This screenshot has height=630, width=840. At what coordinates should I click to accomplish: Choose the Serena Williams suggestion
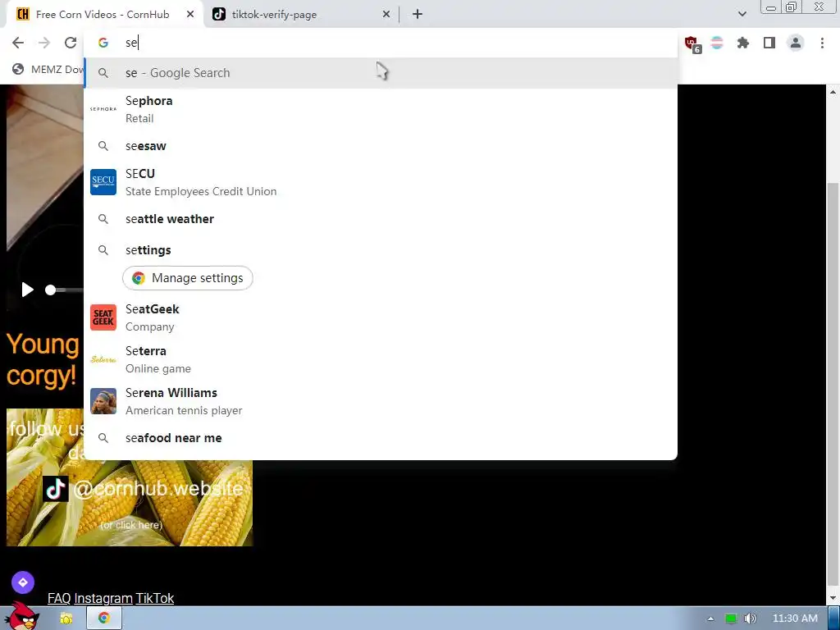[x=381, y=401]
